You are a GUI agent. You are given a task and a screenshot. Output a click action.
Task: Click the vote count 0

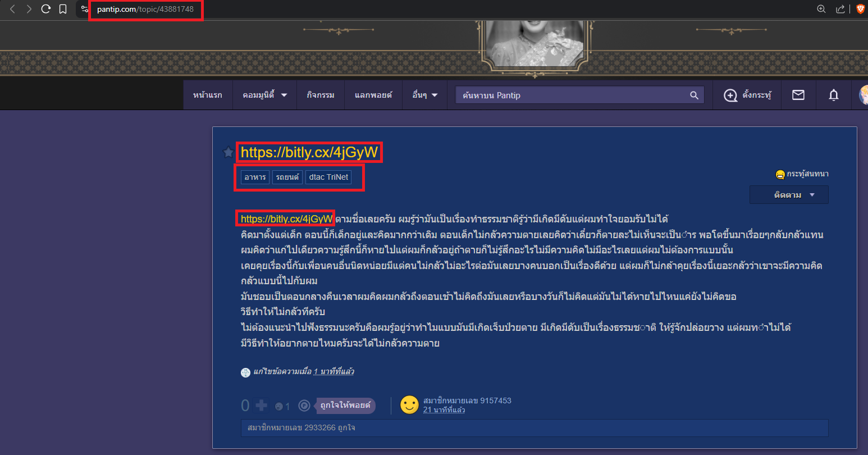point(245,405)
